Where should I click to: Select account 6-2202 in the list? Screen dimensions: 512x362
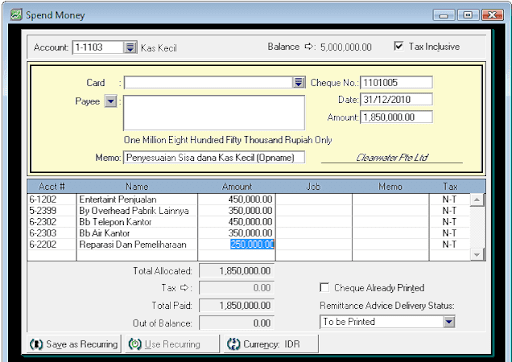click(52, 244)
